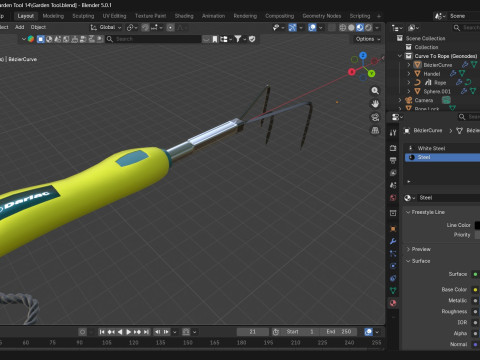
Task: Click the Base Color socket dot
Action: [x=475, y=290]
